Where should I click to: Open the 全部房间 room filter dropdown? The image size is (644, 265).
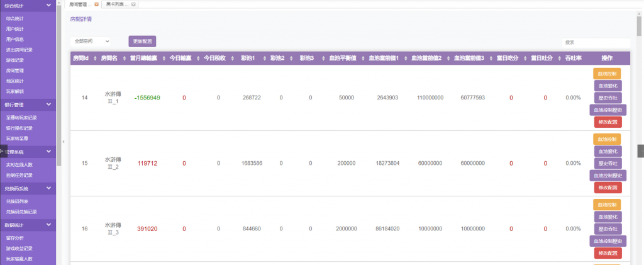pyautogui.click(x=91, y=41)
